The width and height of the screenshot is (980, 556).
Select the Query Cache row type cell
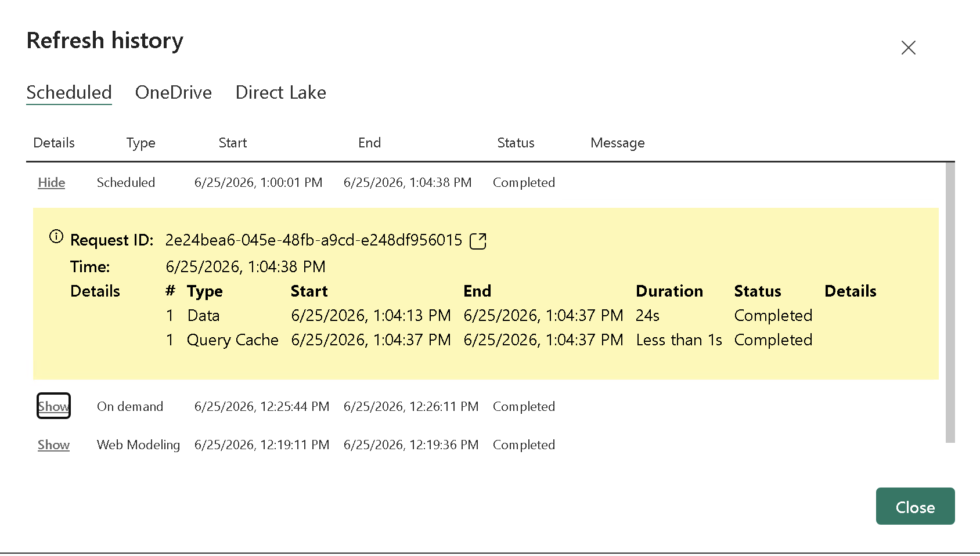233,340
